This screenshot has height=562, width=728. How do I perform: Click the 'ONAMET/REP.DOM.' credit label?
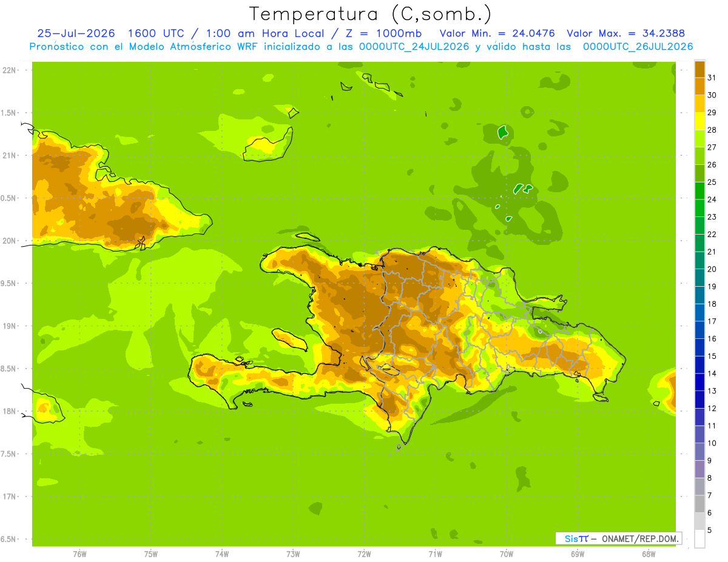[640, 538]
